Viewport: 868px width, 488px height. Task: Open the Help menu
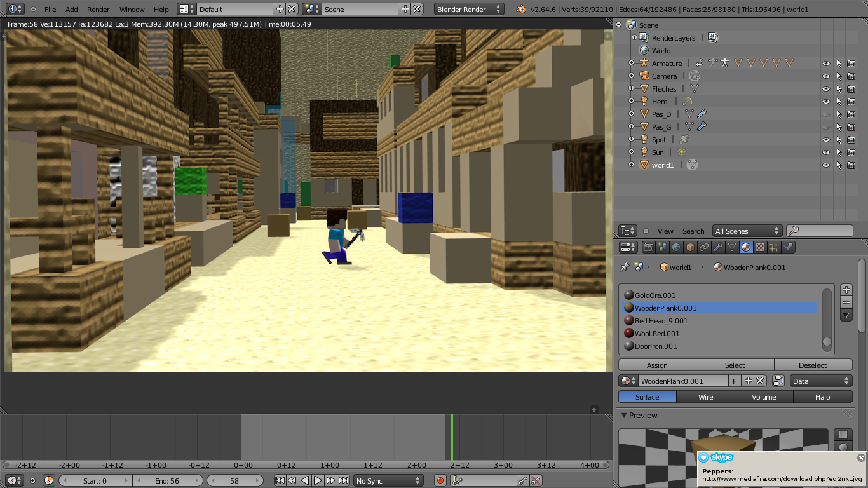tap(161, 10)
